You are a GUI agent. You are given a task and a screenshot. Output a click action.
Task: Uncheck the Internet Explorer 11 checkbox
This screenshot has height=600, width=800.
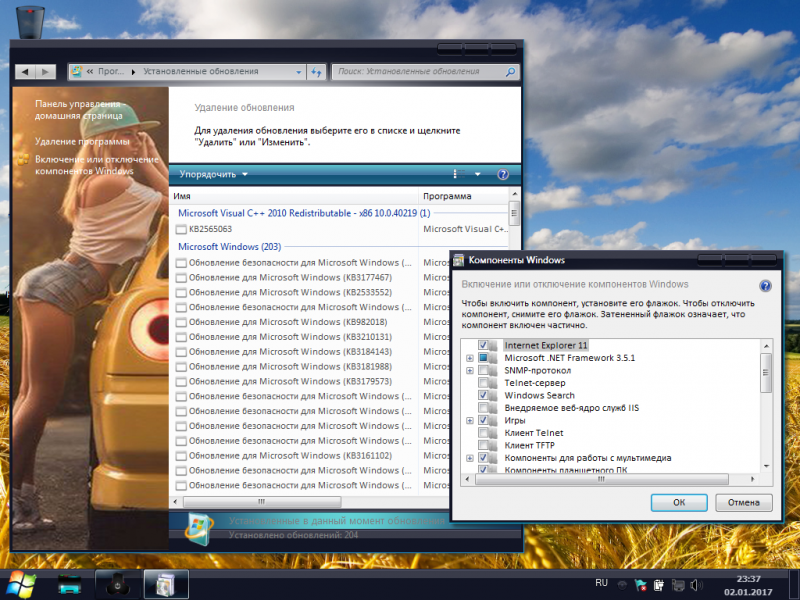coord(483,345)
